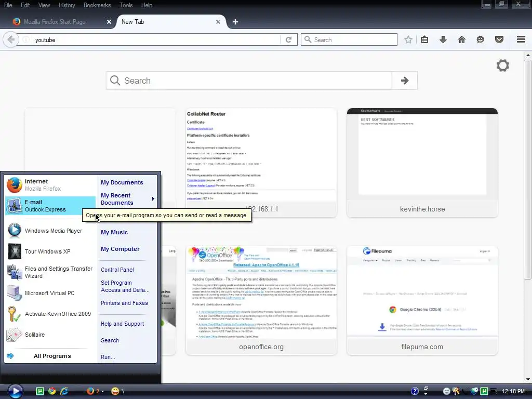Open the Help menu
The image size is (532, 399).
click(147, 5)
